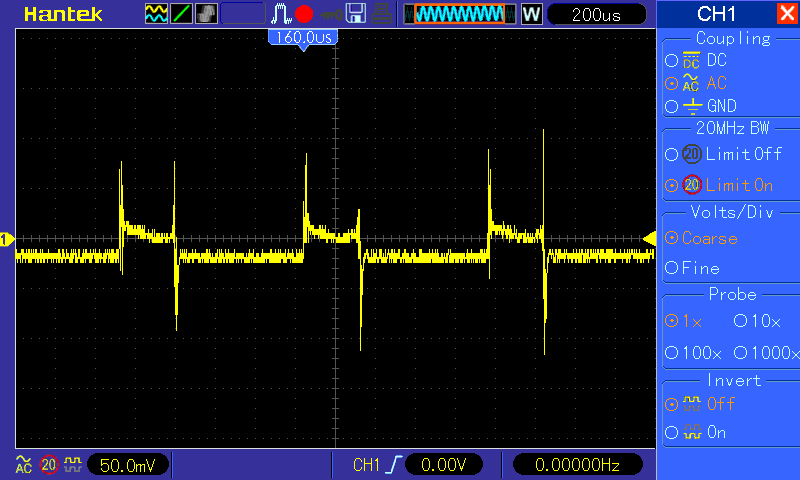Set Invert to Off
This screenshot has width=800, height=480.
(699, 404)
